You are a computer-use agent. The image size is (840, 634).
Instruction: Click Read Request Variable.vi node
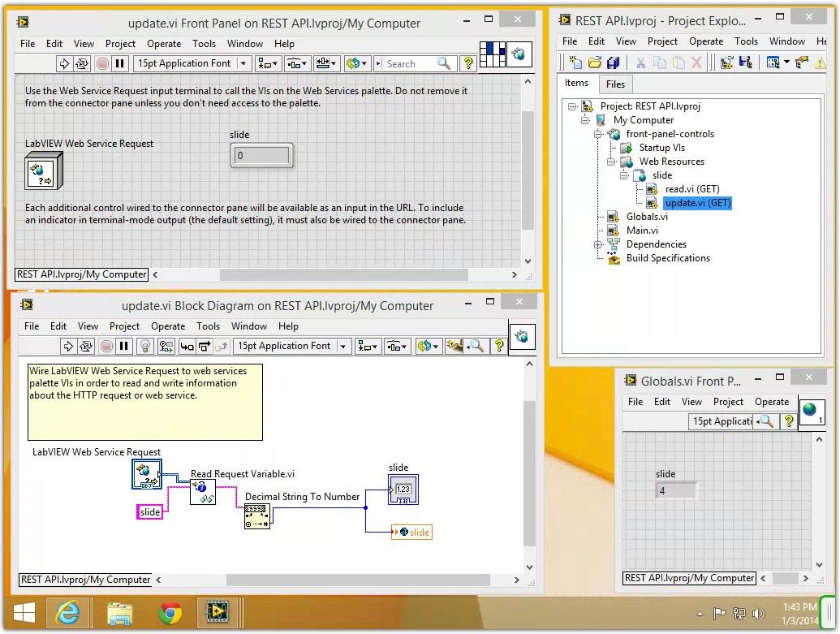[203, 491]
